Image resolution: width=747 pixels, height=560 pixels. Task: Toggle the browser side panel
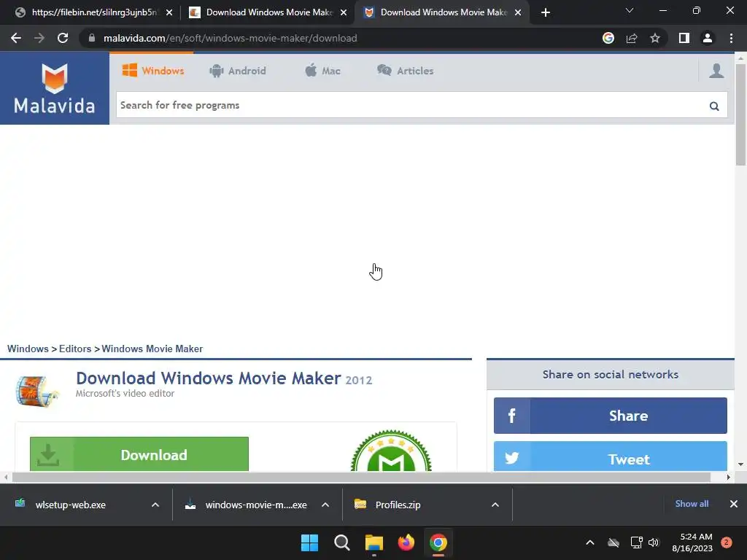[684, 38]
